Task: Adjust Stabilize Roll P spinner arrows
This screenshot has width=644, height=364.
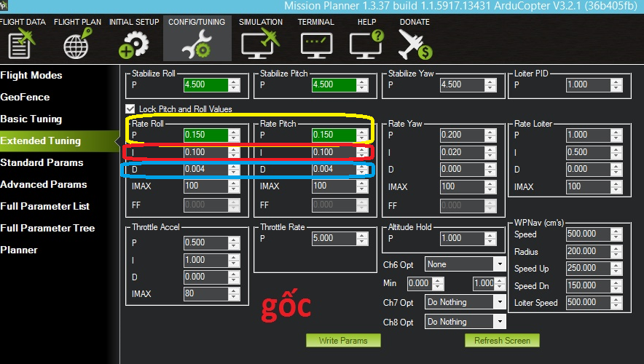Action: (234, 84)
